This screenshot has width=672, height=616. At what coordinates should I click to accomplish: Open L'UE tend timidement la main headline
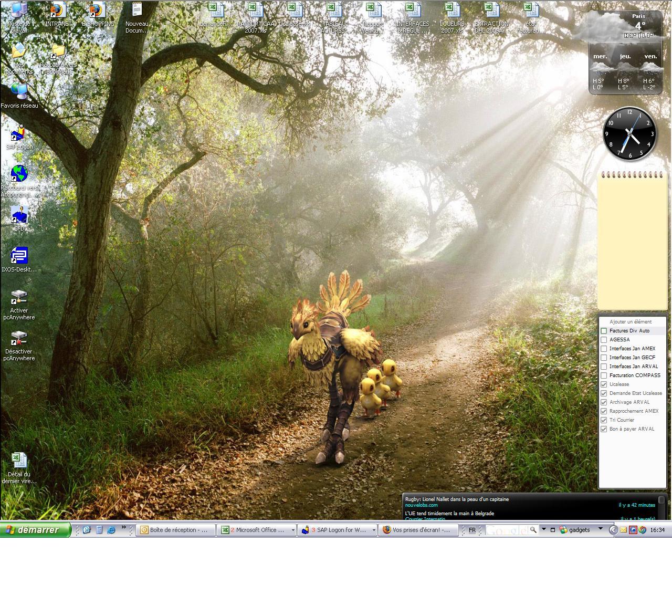tap(449, 514)
